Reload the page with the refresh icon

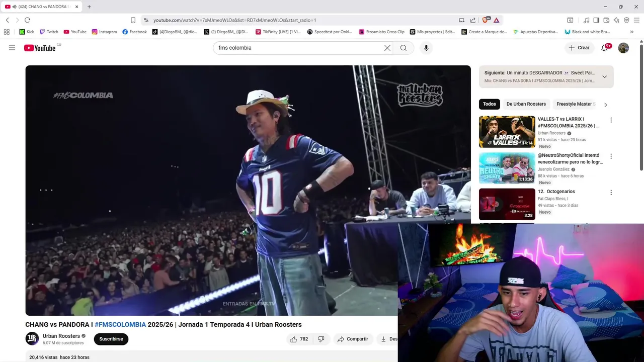coord(27,20)
